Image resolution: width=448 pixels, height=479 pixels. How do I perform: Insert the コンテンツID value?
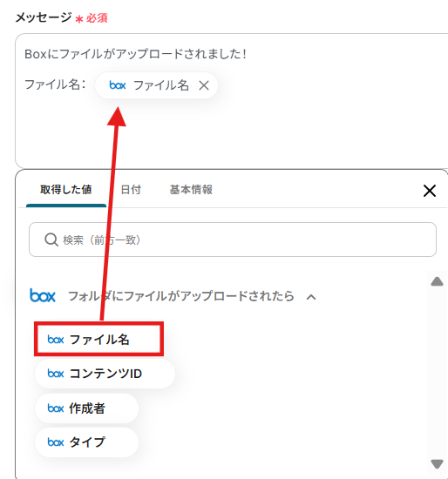(x=105, y=374)
